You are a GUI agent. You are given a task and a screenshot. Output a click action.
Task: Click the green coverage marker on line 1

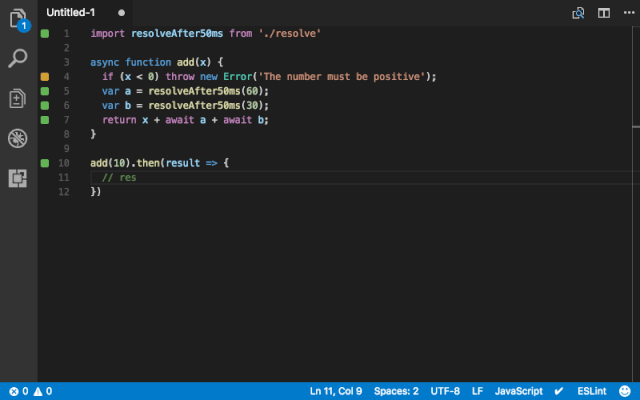[x=45, y=33]
